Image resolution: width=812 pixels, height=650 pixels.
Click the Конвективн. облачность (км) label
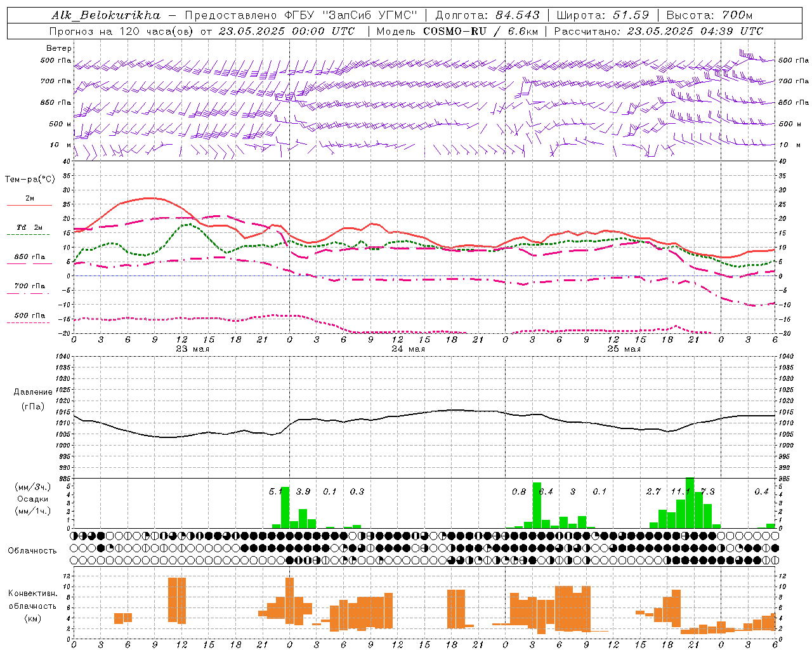(x=32, y=606)
